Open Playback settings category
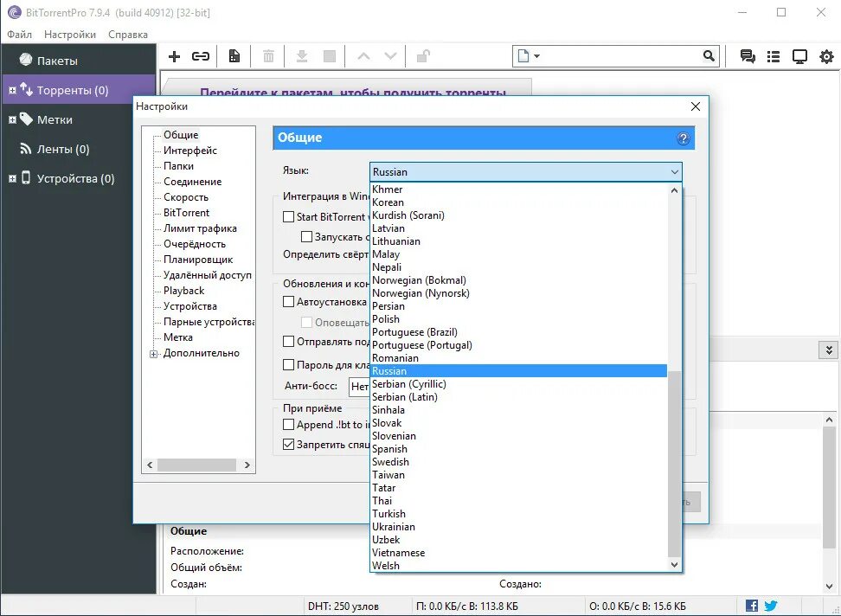Screen dimensions: 841x616 coord(184,290)
